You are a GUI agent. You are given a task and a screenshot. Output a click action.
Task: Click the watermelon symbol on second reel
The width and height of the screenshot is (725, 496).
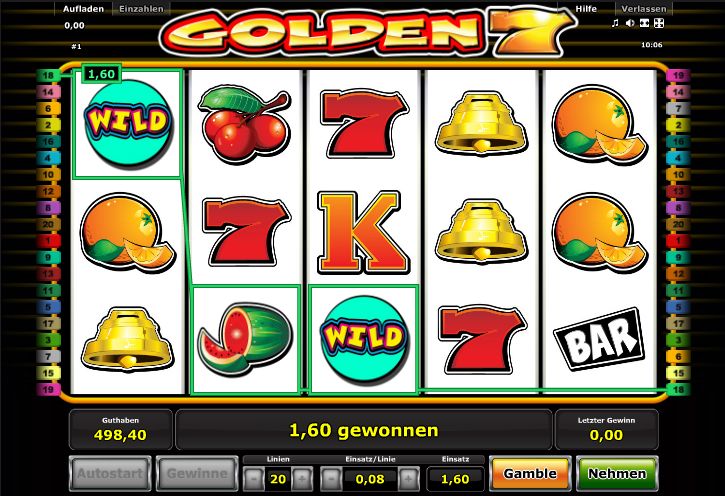(x=245, y=339)
